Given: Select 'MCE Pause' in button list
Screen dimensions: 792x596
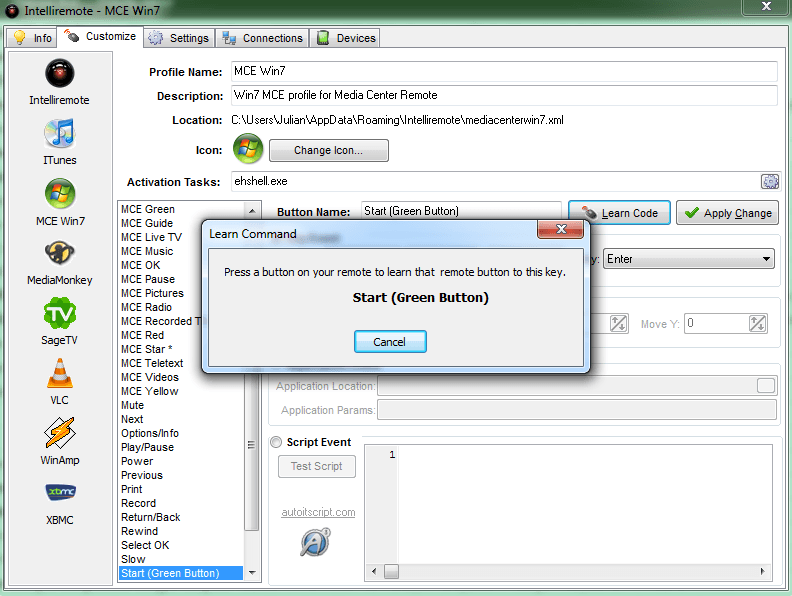Looking at the screenshot, I should pyautogui.click(x=148, y=279).
